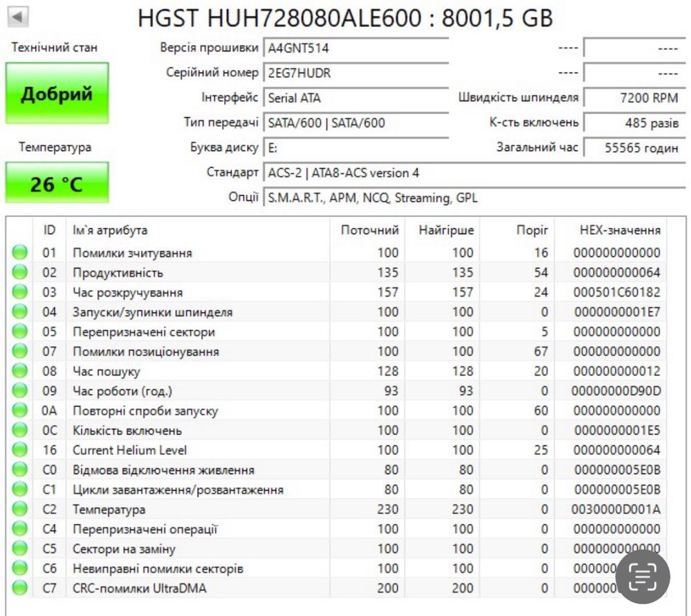Click the Поточний value 157
The height and width of the screenshot is (616, 691).
[388, 292]
